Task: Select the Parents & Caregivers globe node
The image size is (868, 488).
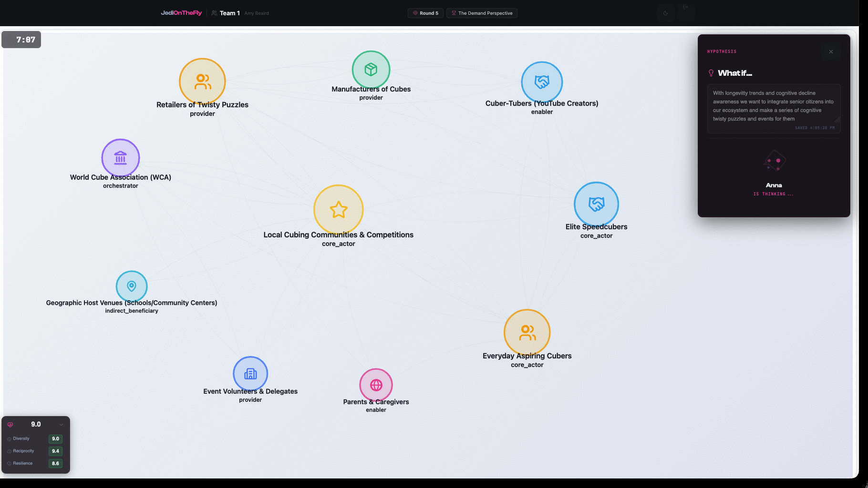Action: (376, 385)
